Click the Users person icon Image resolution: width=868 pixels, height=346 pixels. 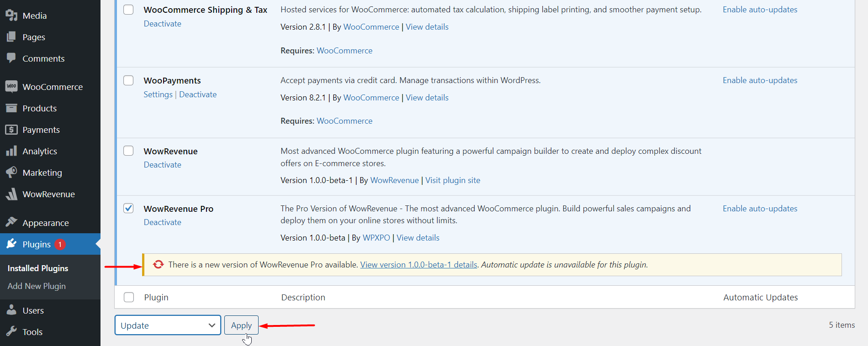11,310
